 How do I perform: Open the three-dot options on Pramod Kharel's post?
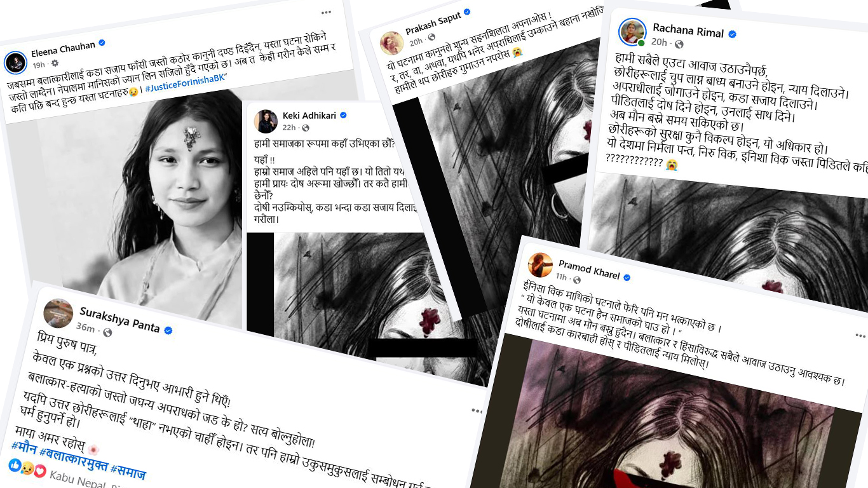pyautogui.click(x=860, y=335)
